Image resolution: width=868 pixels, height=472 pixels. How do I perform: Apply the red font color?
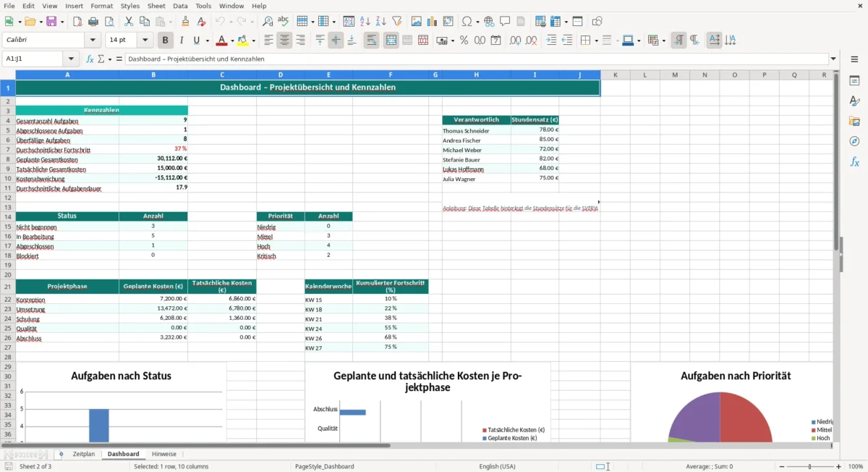pos(221,41)
